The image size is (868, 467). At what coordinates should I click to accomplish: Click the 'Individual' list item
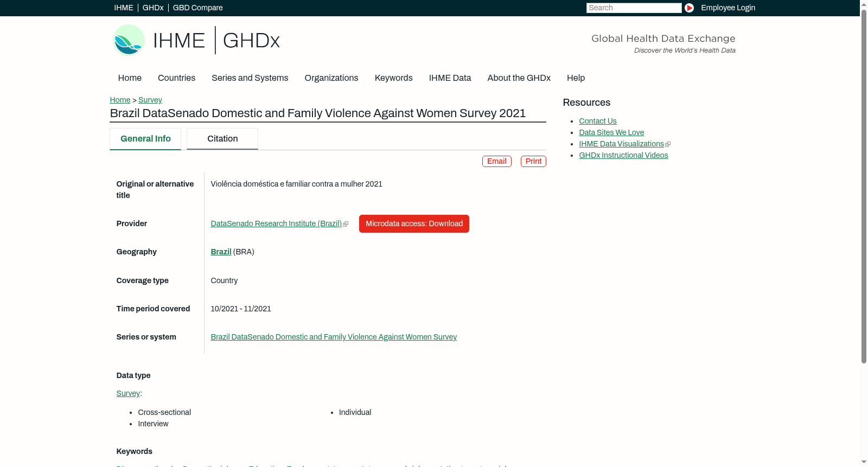(355, 412)
